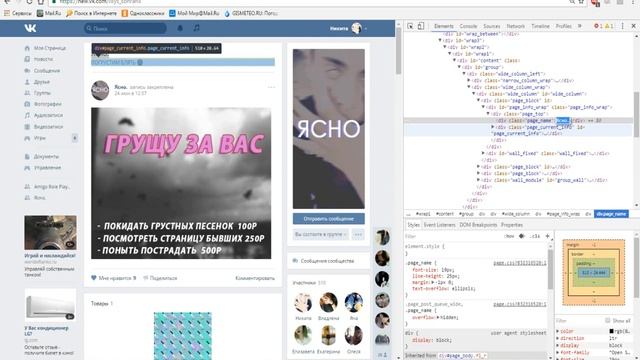
Task: Expand the group_wall wall_module node
Action: coord(479,180)
